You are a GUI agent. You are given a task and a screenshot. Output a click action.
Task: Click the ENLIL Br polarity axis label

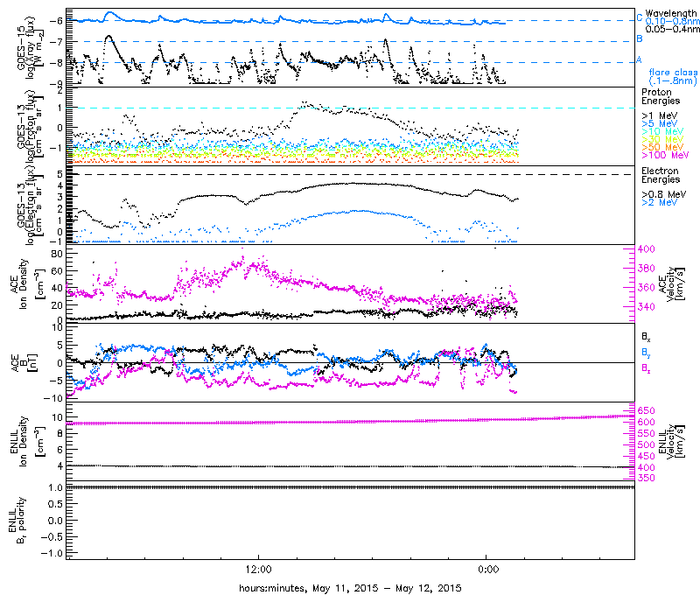tap(17, 521)
